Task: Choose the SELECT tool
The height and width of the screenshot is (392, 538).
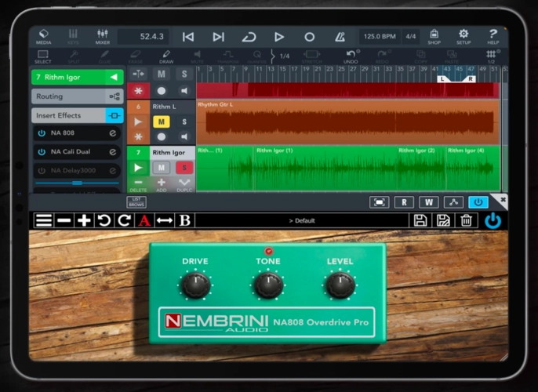Action: [x=43, y=56]
